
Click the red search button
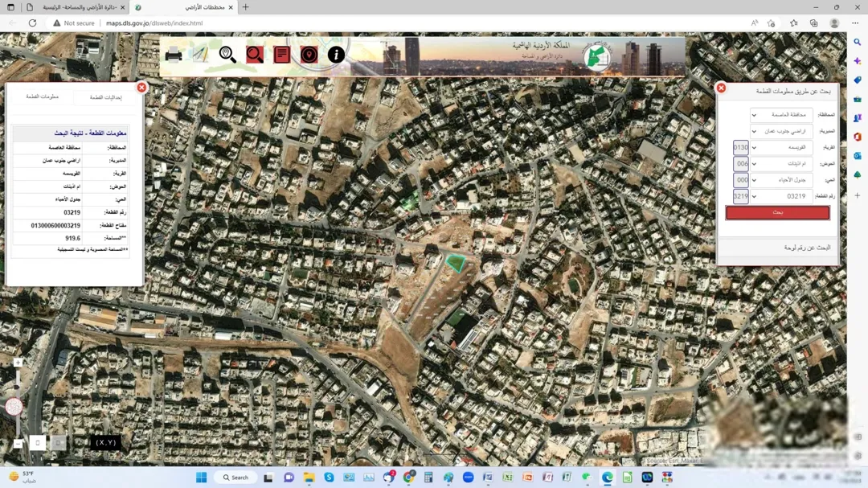pyautogui.click(x=777, y=213)
